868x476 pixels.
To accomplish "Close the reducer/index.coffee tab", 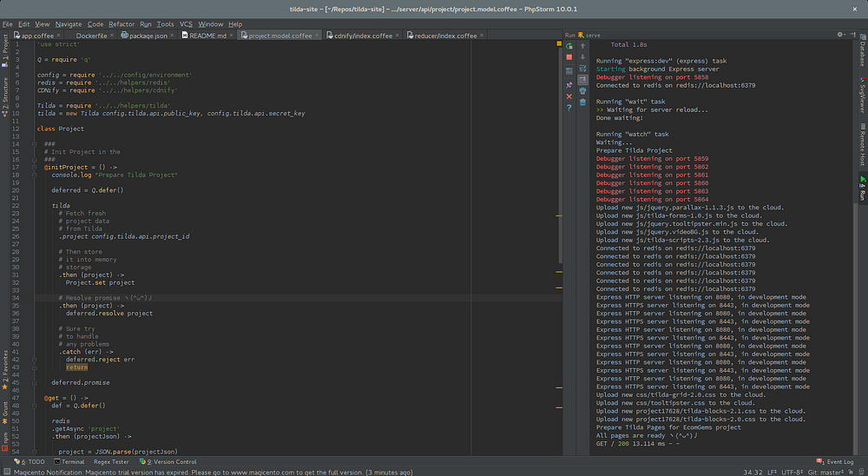I will pyautogui.click(x=482, y=36).
